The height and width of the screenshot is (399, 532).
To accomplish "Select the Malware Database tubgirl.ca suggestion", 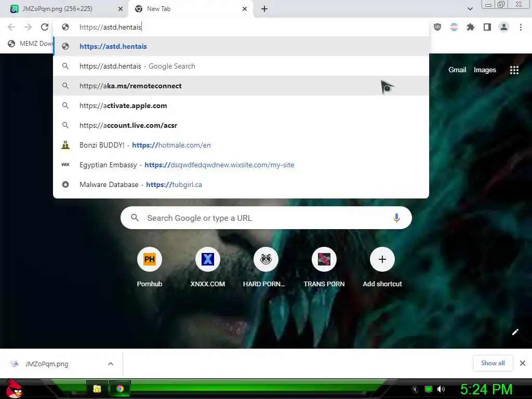I will [241, 184].
